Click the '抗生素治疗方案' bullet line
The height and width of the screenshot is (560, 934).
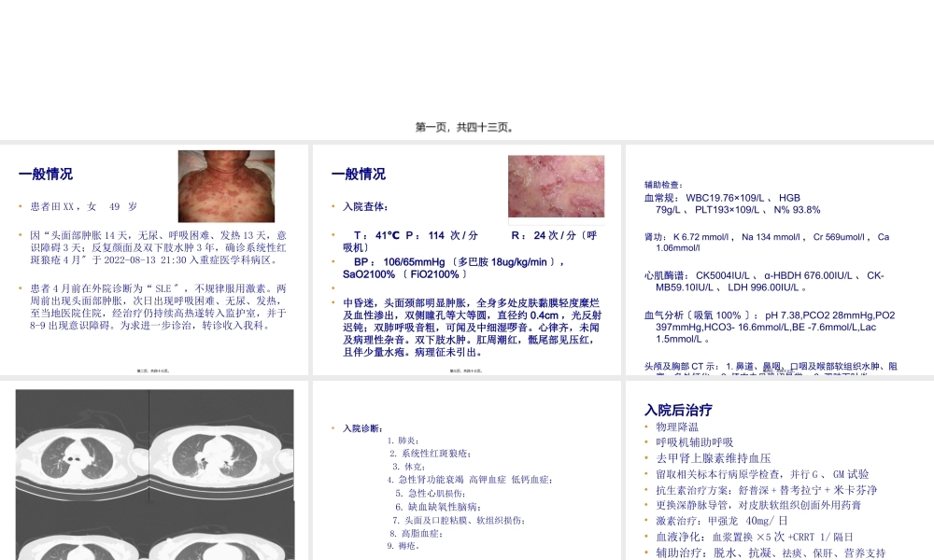coord(767,490)
